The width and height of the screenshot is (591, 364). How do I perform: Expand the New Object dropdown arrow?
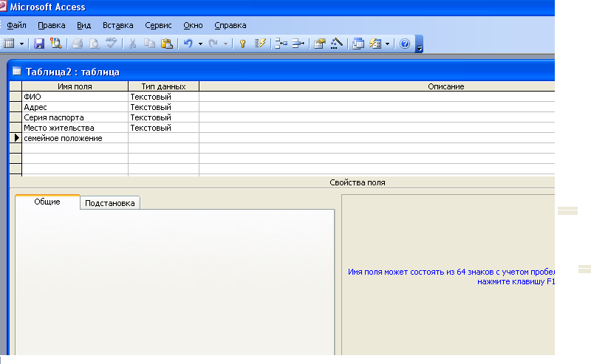[387, 44]
